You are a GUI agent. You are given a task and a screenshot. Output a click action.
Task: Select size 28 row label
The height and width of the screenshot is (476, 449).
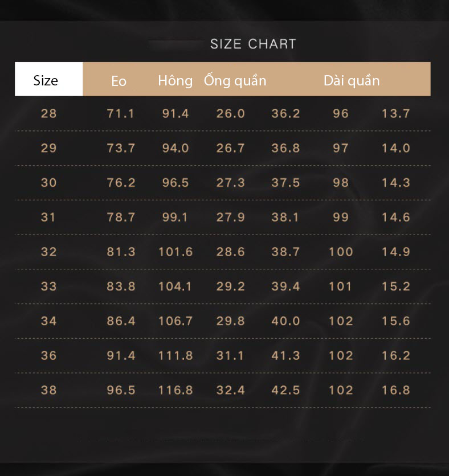click(48, 113)
